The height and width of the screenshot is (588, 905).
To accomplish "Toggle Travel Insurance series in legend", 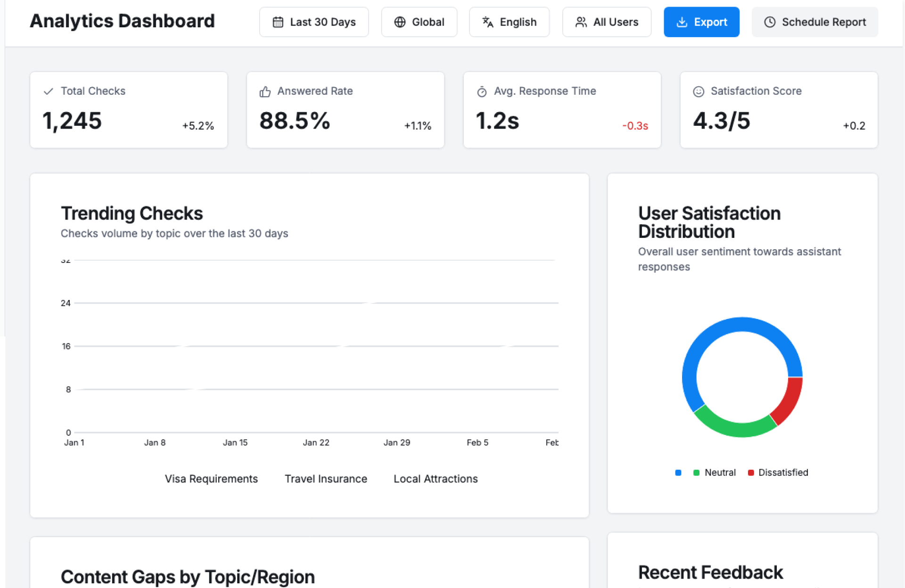I will 326,479.
